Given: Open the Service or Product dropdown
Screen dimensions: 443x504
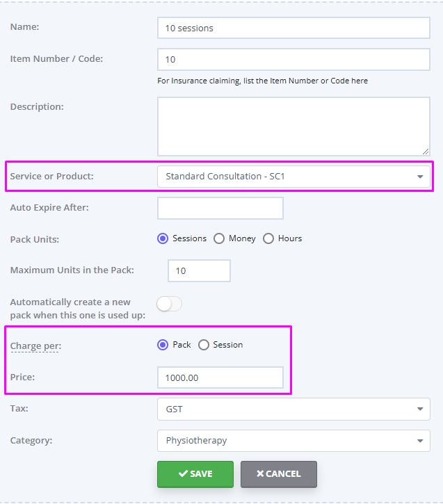Looking at the screenshot, I should click(293, 177).
